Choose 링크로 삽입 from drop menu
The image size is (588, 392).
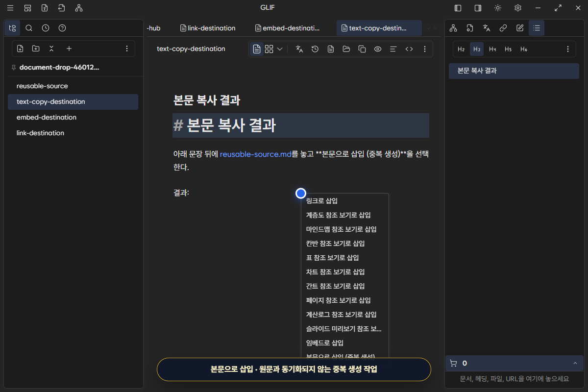coord(345,201)
